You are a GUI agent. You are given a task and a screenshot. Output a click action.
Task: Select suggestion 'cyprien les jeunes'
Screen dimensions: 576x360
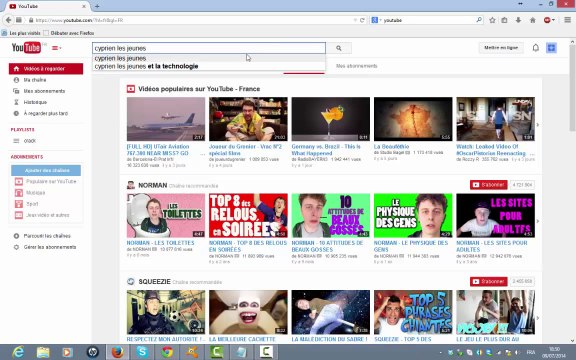209,58
